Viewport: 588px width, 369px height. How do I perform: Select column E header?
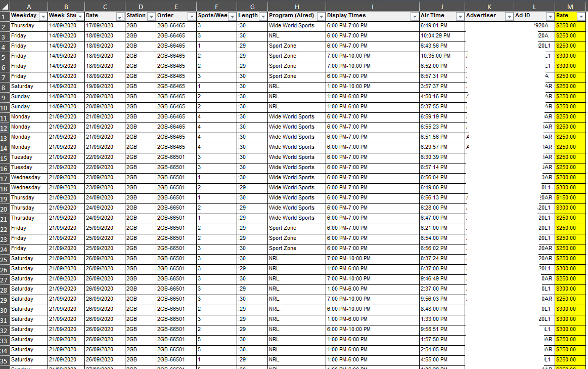(x=176, y=7)
